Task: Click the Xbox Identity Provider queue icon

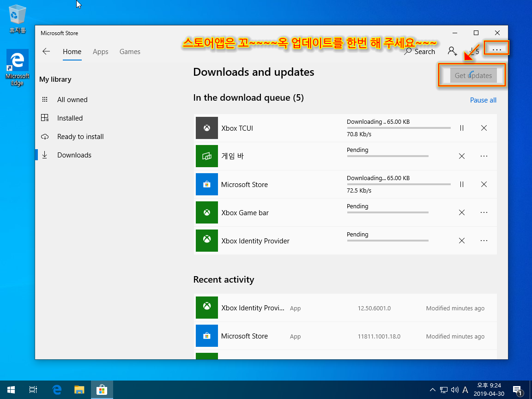Action: pos(206,241)
